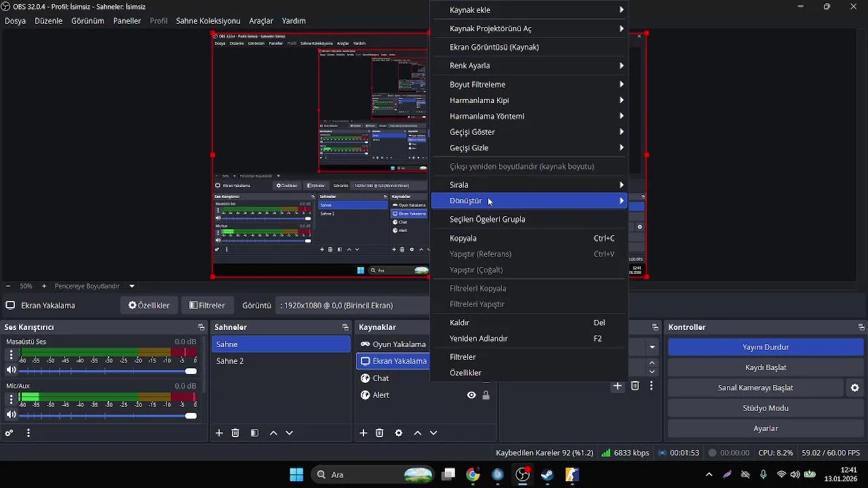Open Mic/Aux options three-dot menu
Viewport: 868px width, 488px height.
11,399
